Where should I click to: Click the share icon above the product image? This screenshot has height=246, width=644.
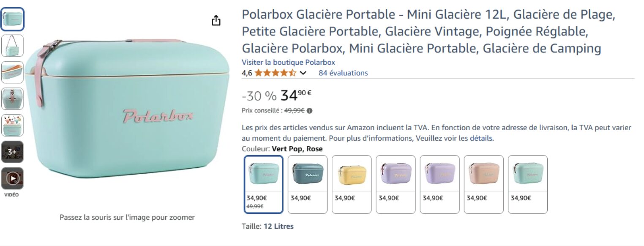click(x=216, y=20)
